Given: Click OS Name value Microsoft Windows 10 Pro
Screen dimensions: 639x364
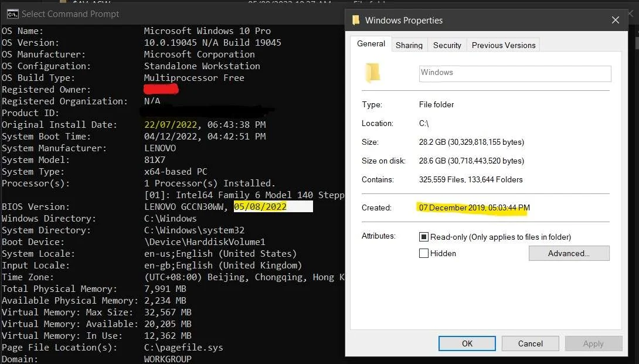Looking at the screenshot, I should click(208, 31).
